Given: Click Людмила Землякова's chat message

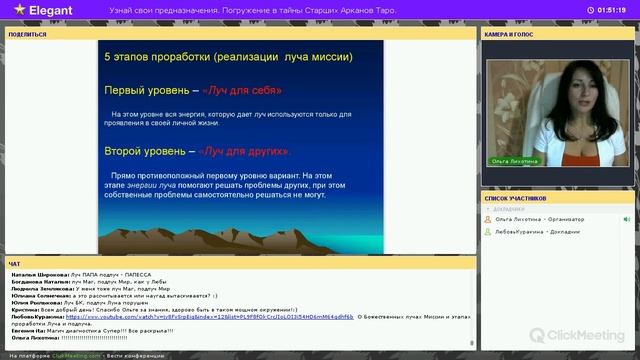Looking at the screenshot, I should coord(91,289).
